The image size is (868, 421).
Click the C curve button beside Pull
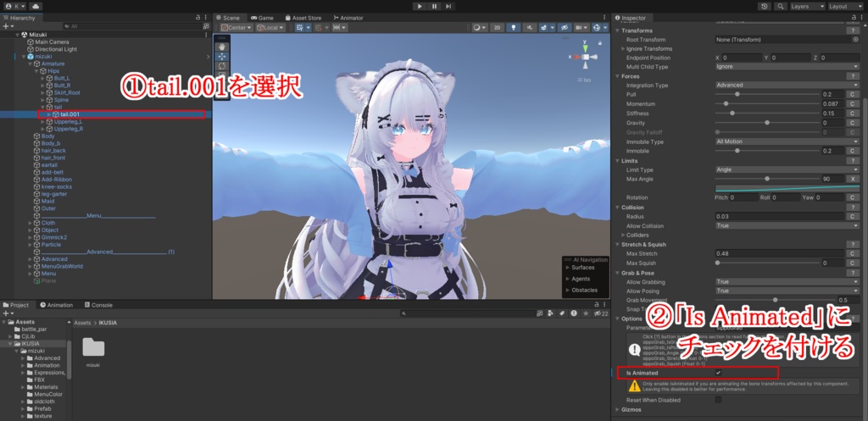[854, 95]
